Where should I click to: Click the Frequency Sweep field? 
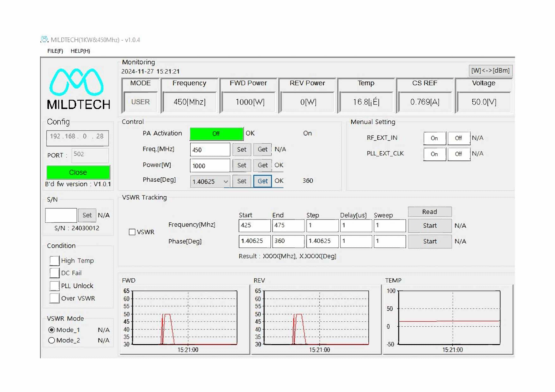[390, 226]
